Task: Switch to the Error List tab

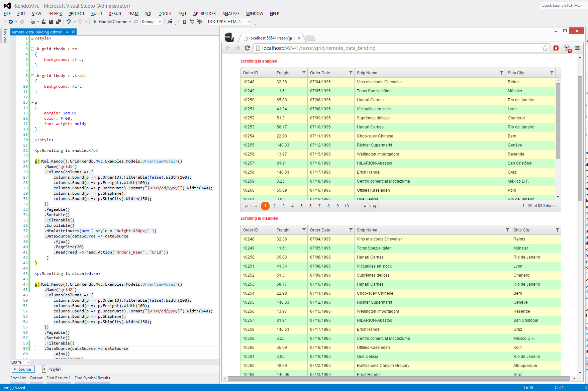Action: click(18, 378)
